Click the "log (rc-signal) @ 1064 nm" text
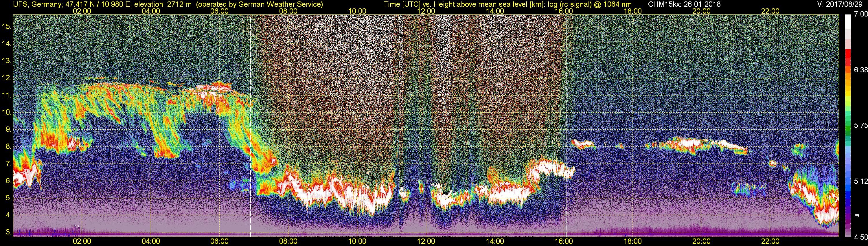This screenshot has width=868, height=246. coord(589,4)
